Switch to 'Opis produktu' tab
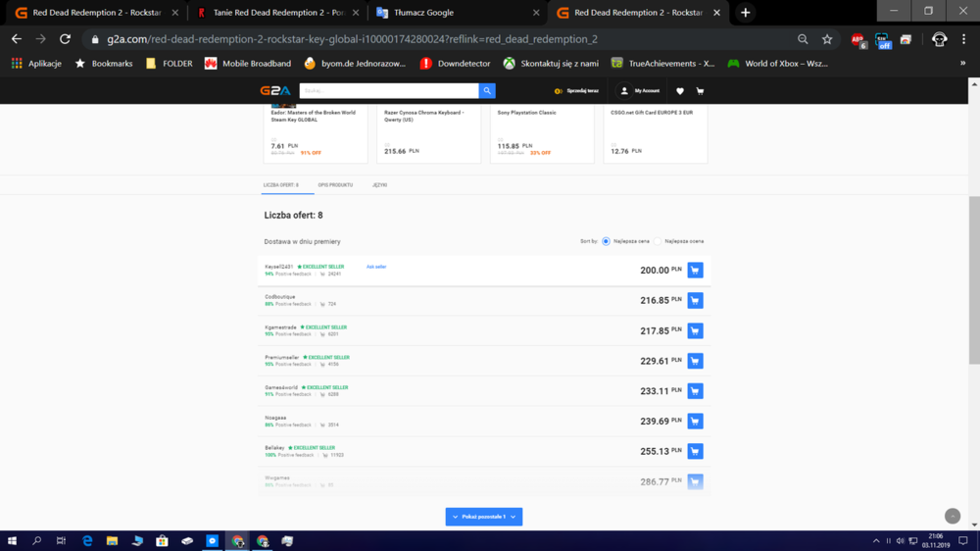 point(335,185)
